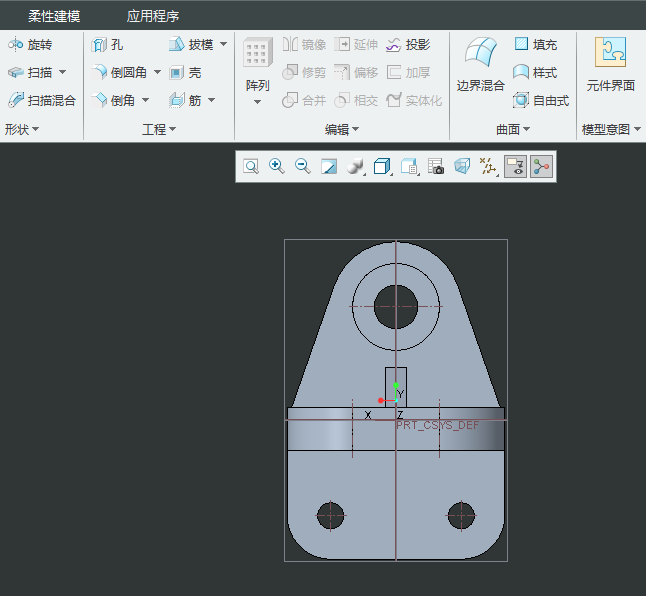Click the Zoom In magnifier icon
This screenshot has height=596, width=646.
[277, 166]
